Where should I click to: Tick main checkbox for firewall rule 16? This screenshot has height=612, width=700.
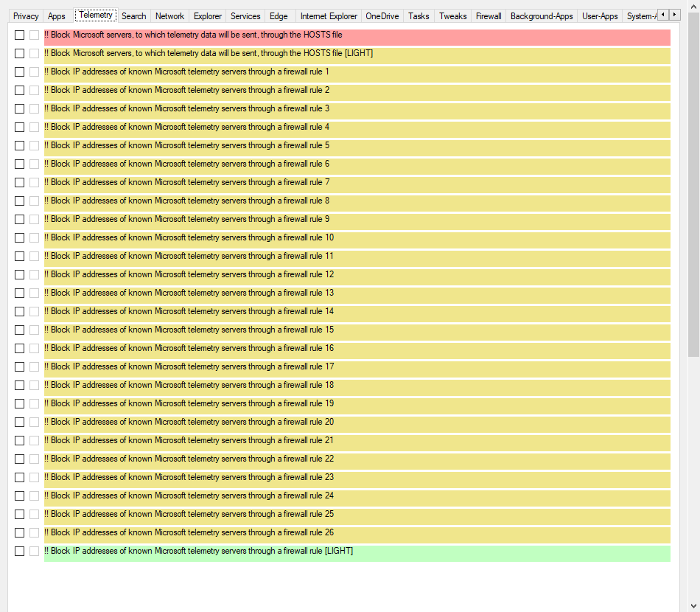point(20,349)
